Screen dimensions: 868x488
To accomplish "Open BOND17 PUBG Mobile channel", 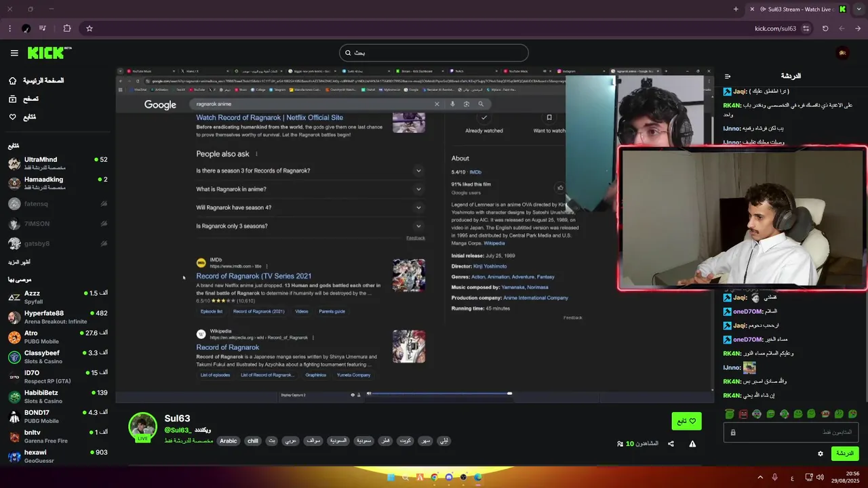I will click(58, 416).
